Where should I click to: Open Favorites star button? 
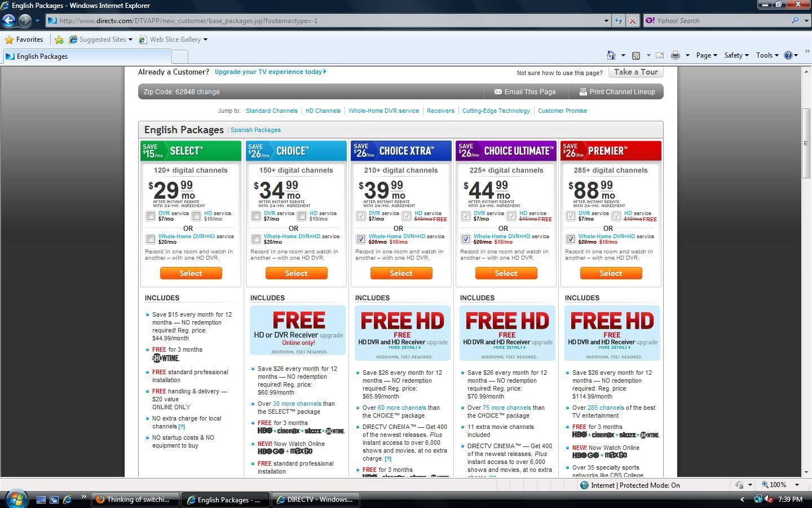point(24,40)
